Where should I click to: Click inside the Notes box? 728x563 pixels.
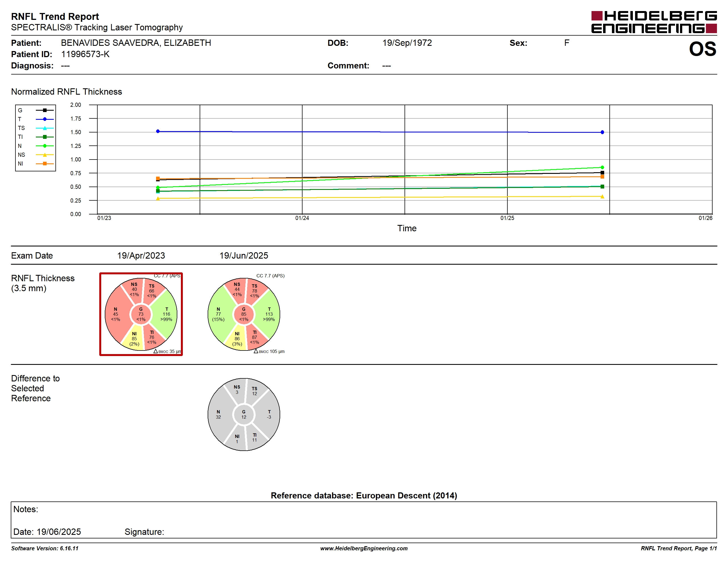click(364, 520)
